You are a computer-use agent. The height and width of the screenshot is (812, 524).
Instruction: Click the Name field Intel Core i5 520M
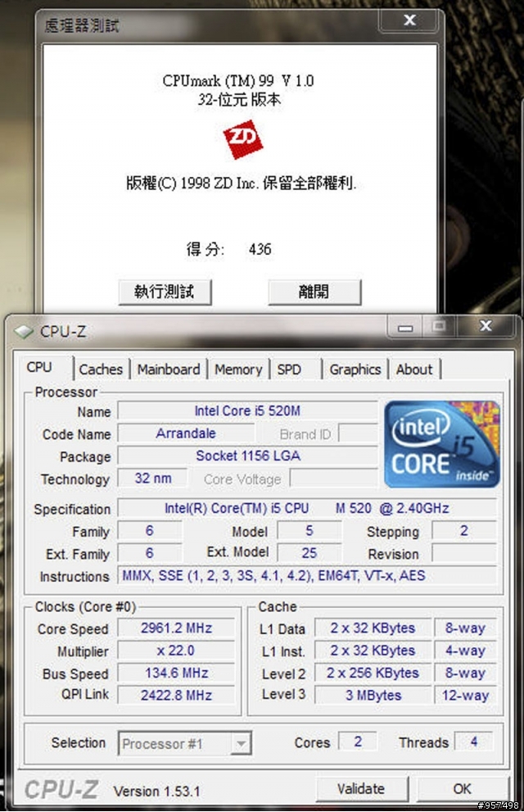[x=248, y=411]
